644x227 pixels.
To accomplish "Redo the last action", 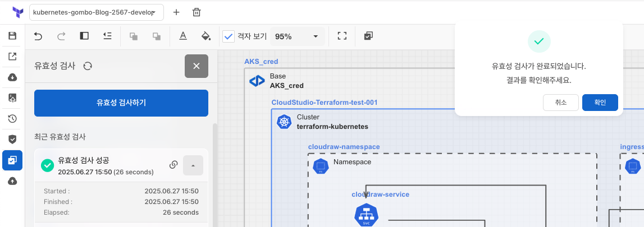I will pyautogui.click(x=61, y=36).
